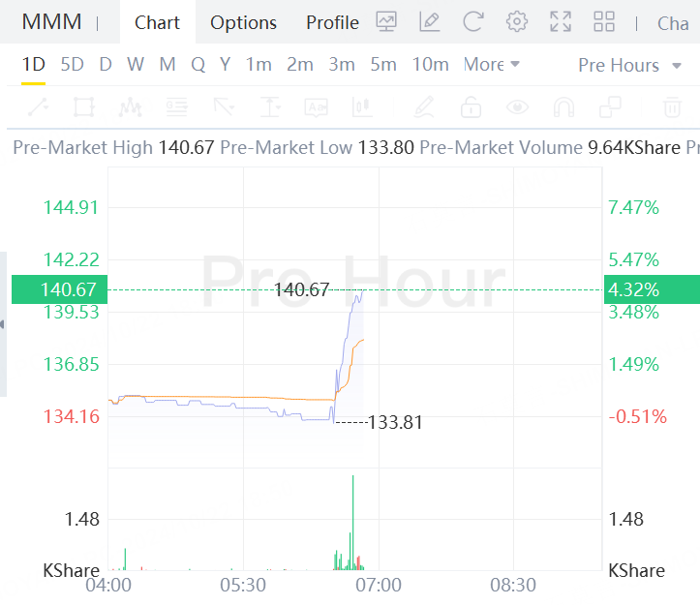The image size is (700, 605).
Task: Expand the More timeframes dropdown
Action: pyautogui.click(x=492, y=65)
